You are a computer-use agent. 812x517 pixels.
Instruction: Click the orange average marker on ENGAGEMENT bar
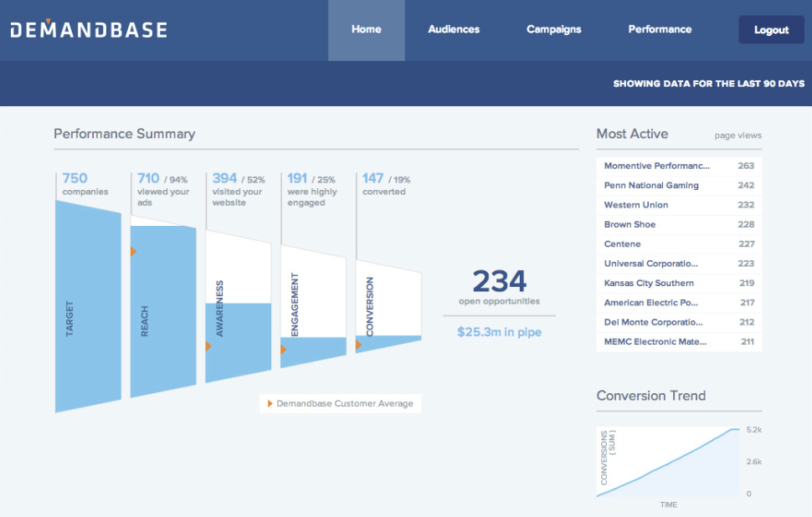[284, 350]
